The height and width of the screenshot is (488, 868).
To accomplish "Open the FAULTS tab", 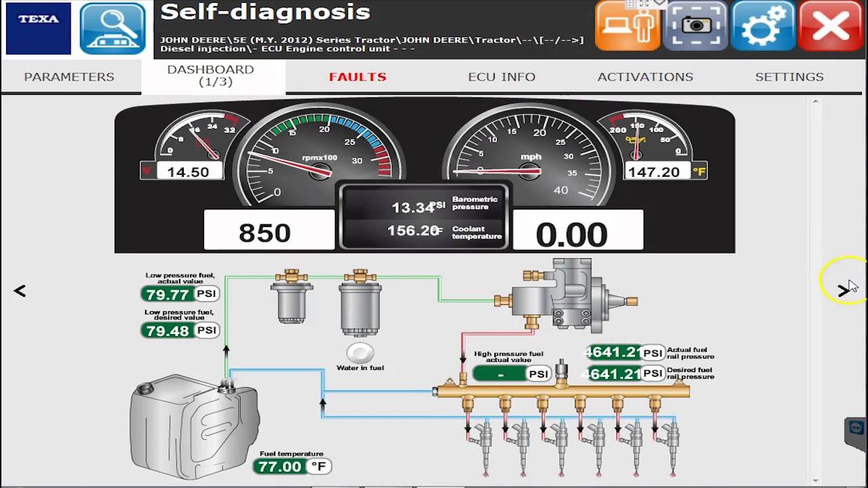I will pyautogui.click(x=357, y=77).
